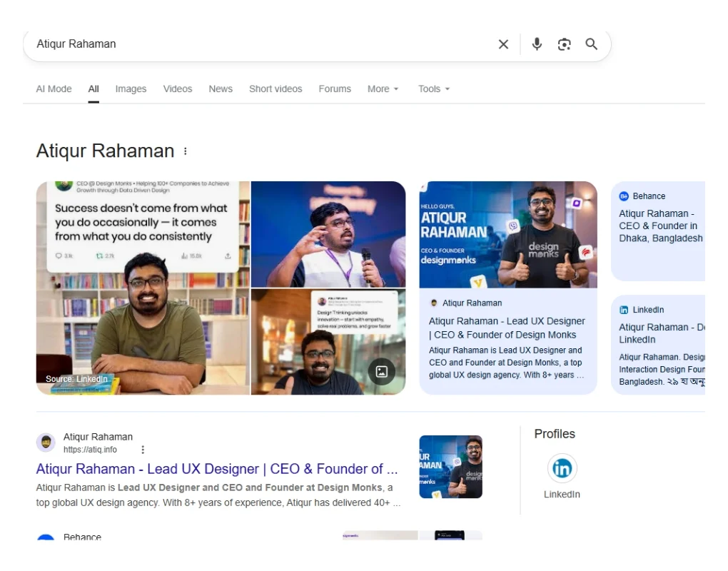The height and width of the screenshot is (571, 728).
Task: Expand more photos using the image overlay icon
Action: (382, 372)
